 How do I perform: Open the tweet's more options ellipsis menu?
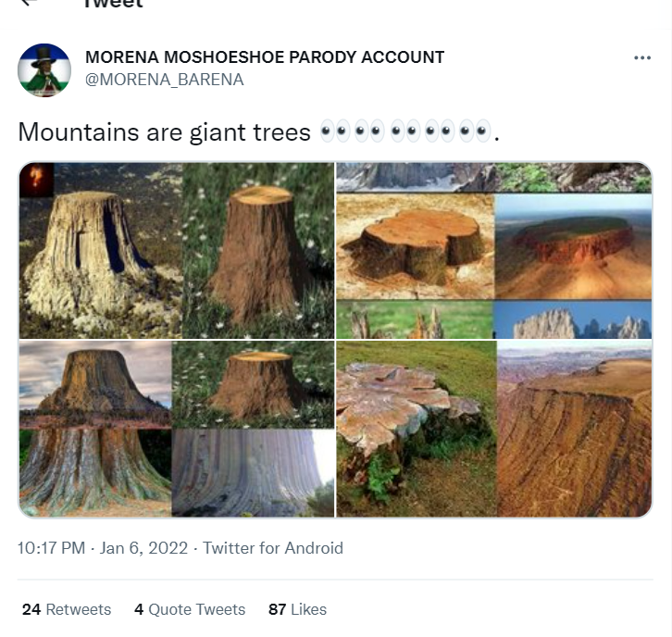pos(642,57)
